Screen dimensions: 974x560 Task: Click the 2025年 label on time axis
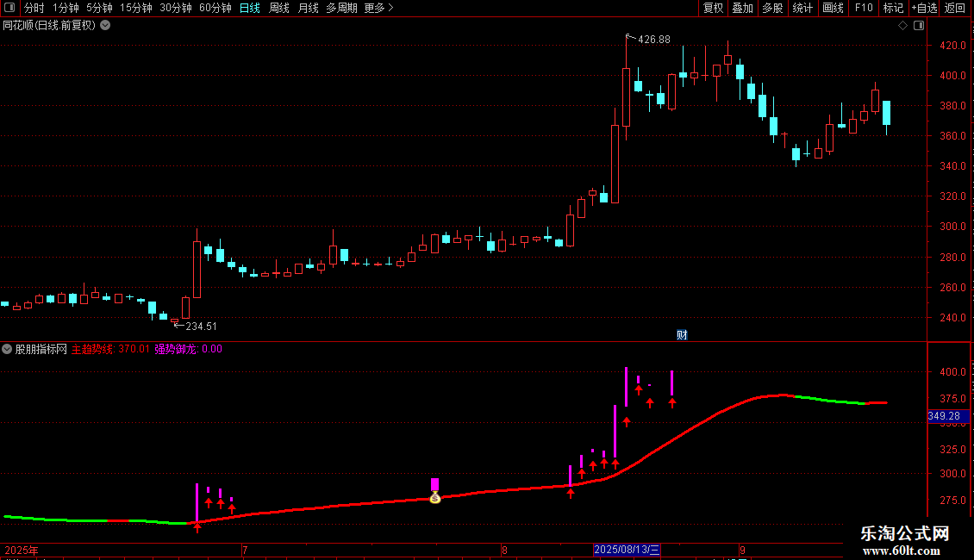(22, 550)
